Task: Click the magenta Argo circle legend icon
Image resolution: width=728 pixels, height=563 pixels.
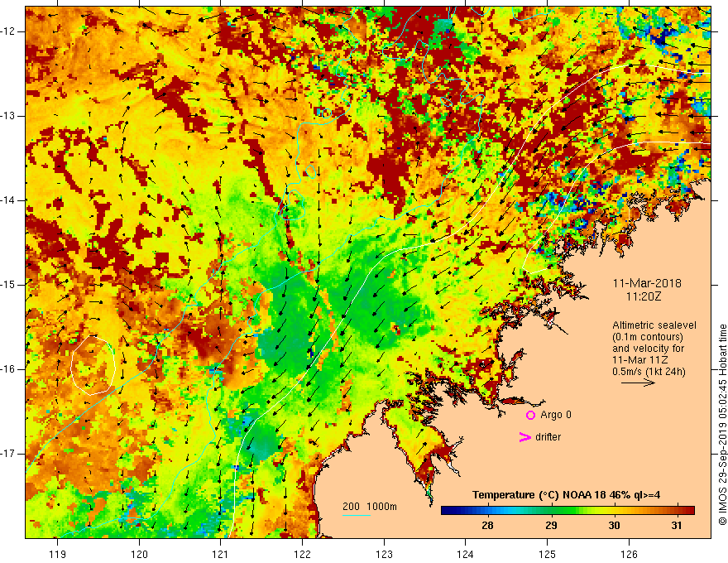Action: 530,416
